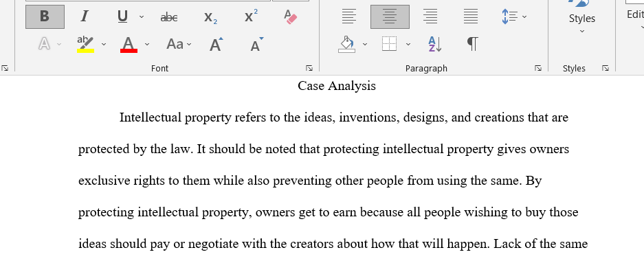The image size is (644, 261).
Task: Open Clipboard pane dialog launcher
Action: (5, 69)
